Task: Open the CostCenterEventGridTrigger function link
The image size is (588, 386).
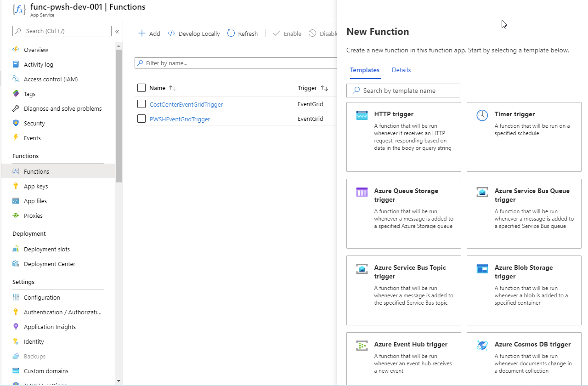Action: click(186, 104)
